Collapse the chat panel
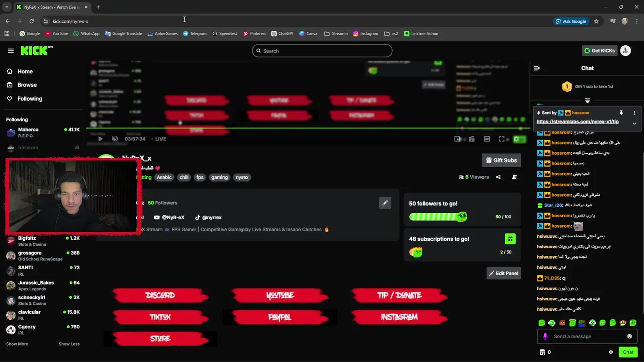 coord(537,68)
